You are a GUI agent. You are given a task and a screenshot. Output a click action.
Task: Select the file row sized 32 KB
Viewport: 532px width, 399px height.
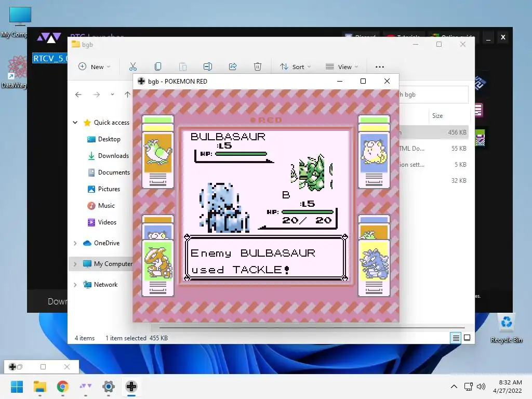click(x=434, y=180)
